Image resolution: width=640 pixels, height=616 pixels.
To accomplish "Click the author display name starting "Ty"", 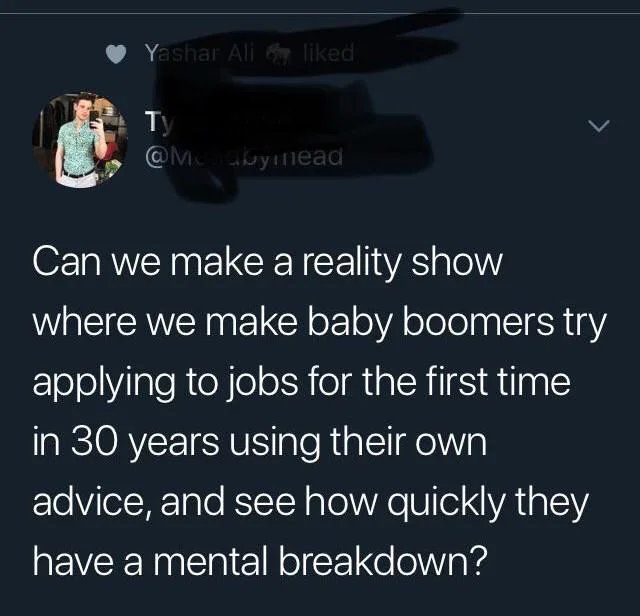I will pyautogui.click(x=154, y=123).
